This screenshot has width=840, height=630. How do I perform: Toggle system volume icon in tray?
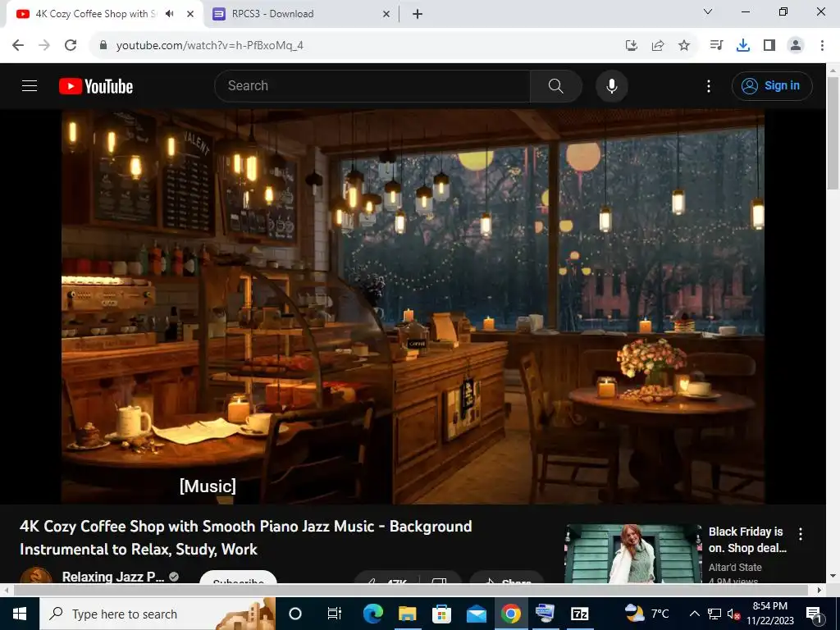(x=733, y=614)
